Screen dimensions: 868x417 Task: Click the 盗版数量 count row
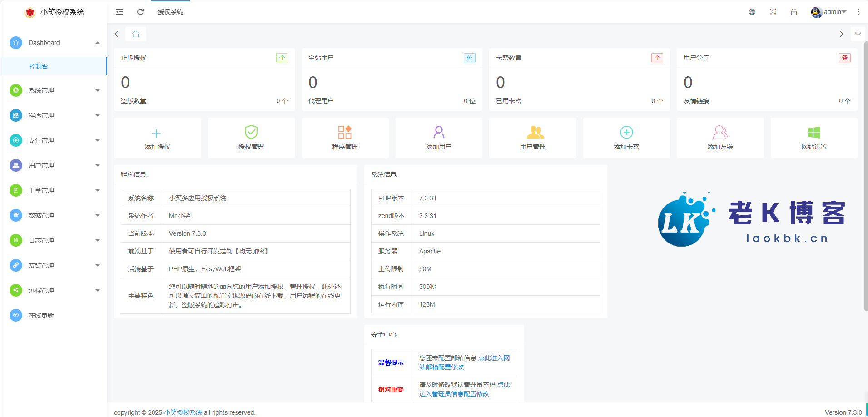(x=204, y=101)
